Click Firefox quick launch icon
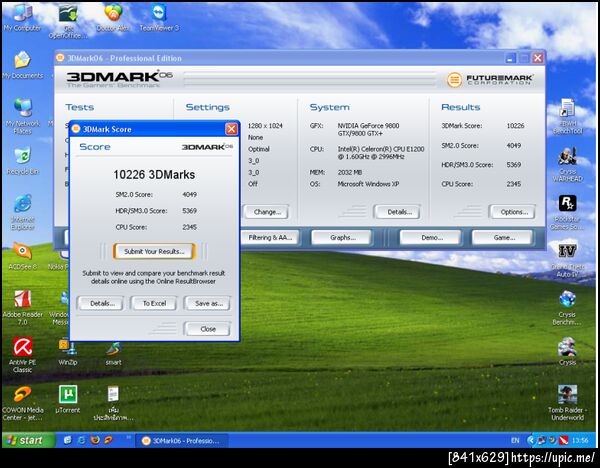This screenshot has height=468, width=600. pyautogui.click(x=95, y=440)
